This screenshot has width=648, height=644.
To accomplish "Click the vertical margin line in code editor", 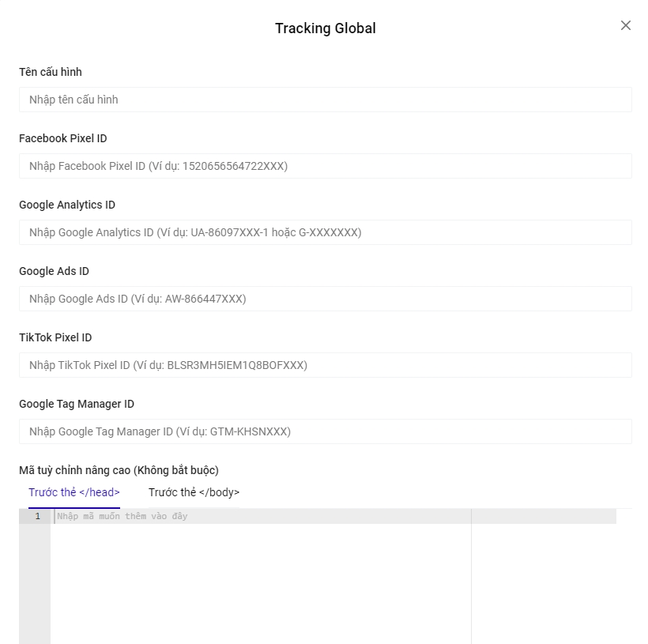I will click(x=471, y=577).
